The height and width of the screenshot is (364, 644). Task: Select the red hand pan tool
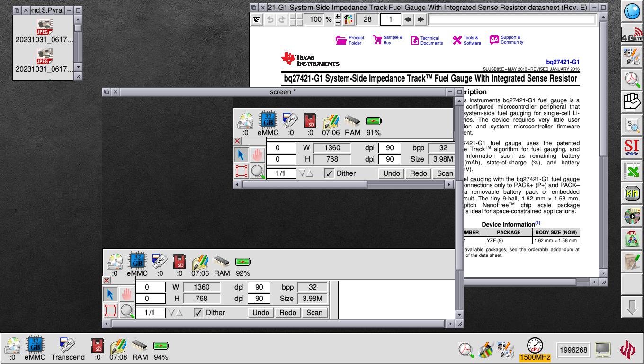coord(126,294)
